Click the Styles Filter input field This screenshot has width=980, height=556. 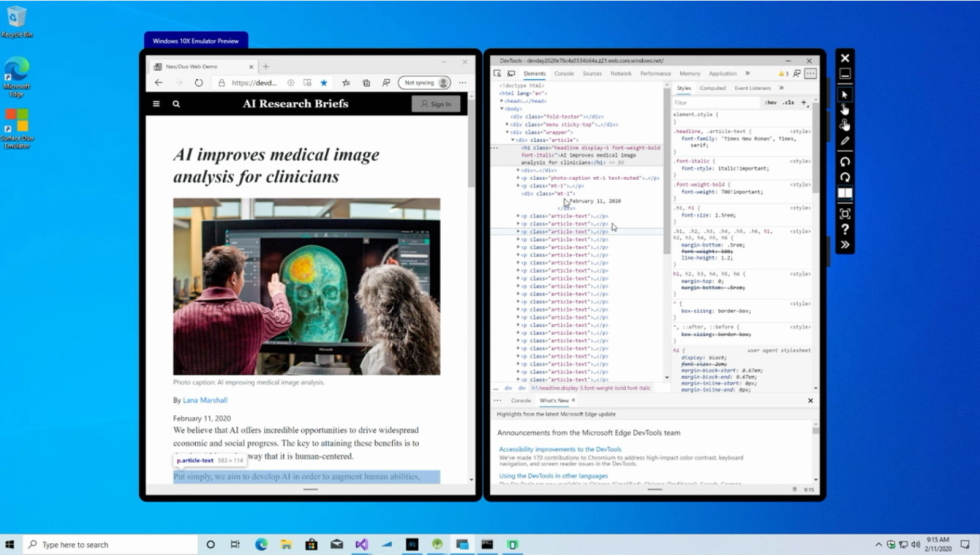click(x=717, y=102)
